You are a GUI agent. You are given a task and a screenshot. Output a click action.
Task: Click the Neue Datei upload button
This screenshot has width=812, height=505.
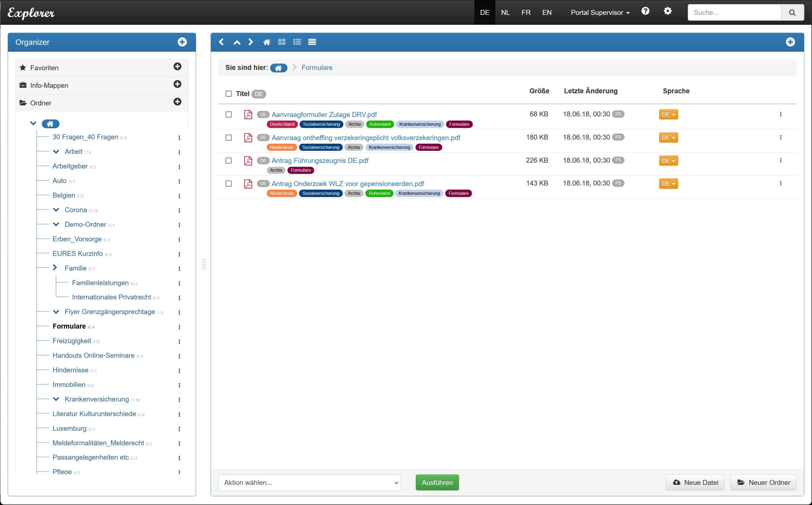click(695, 482)
